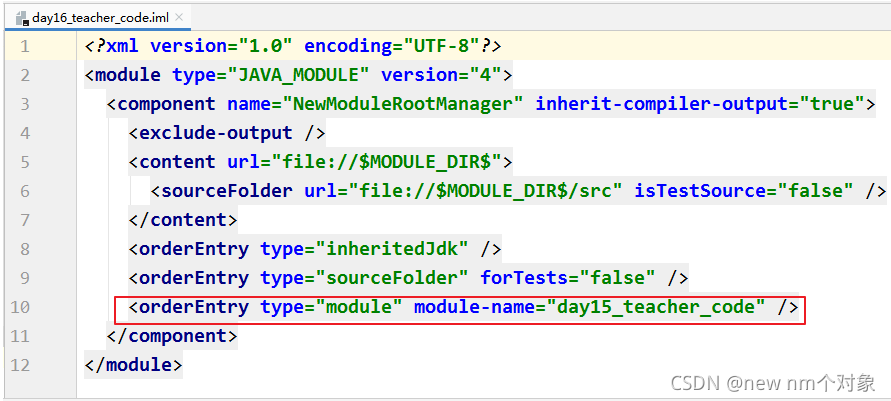
Task: Click the type="module" attribute on line 10
Action: click(x=331, y=307)
